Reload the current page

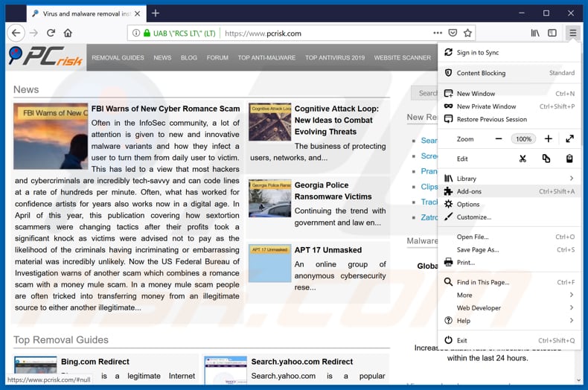[x=51, y=33]
